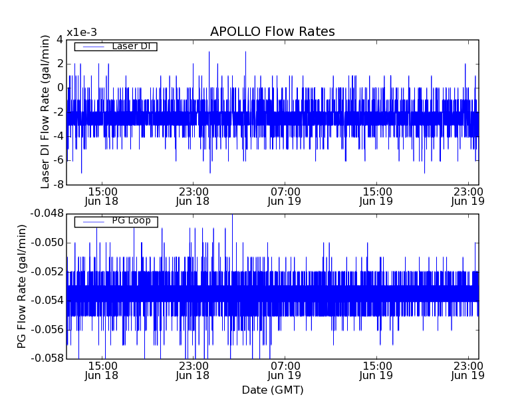This screenshot has height=399, width=532.
Task: Click the Date (GMT) axis label
Action: [x=273, y=390]
